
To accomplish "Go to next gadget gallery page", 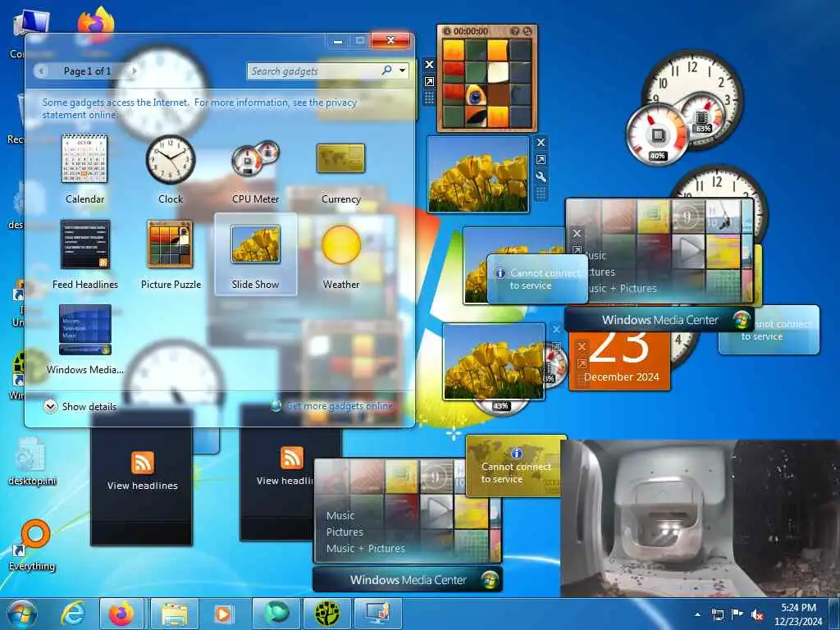I will point(134,71).
